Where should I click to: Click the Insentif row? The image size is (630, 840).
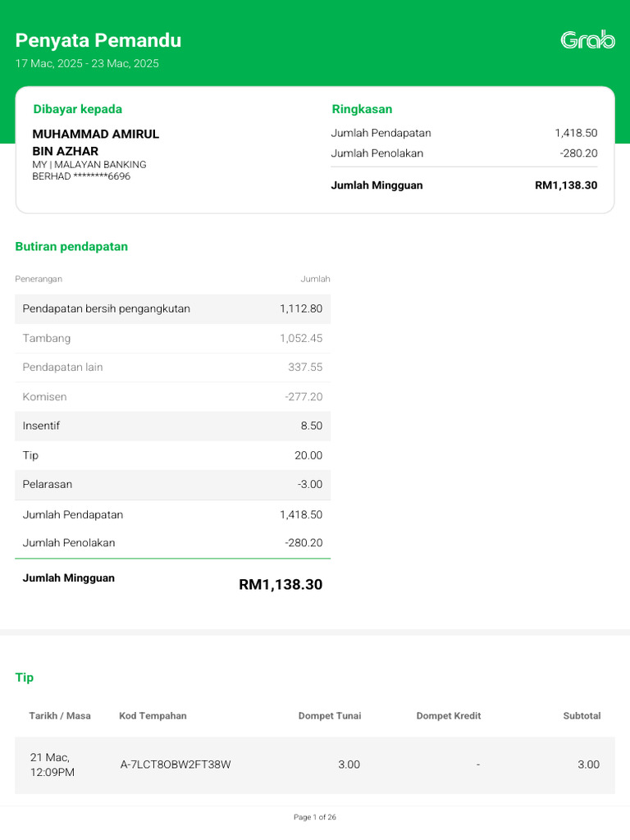(x=172, y=426)
